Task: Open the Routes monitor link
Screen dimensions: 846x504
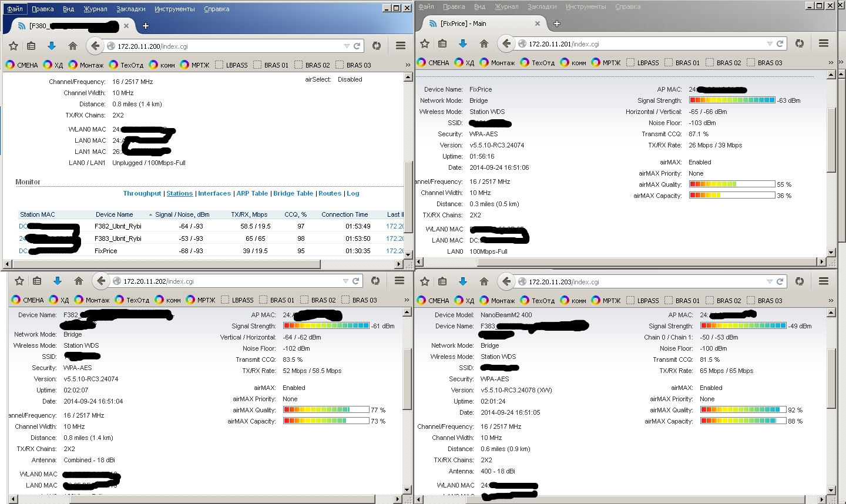Action: [330, 193]
